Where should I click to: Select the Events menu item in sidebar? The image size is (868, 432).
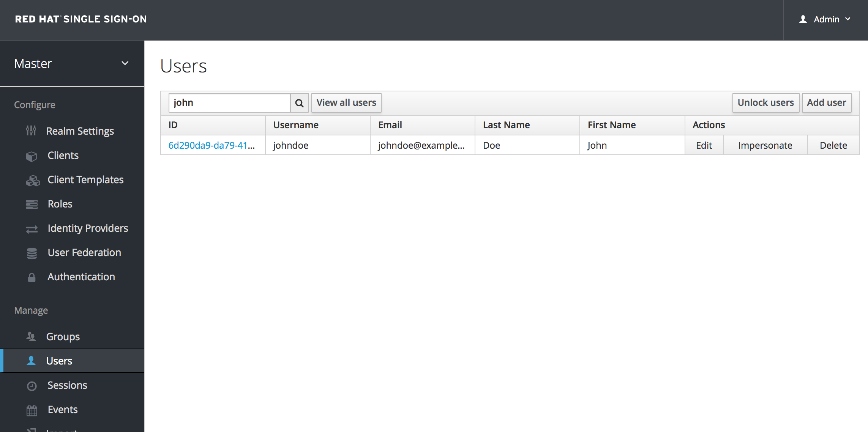(x=63, y=409)
